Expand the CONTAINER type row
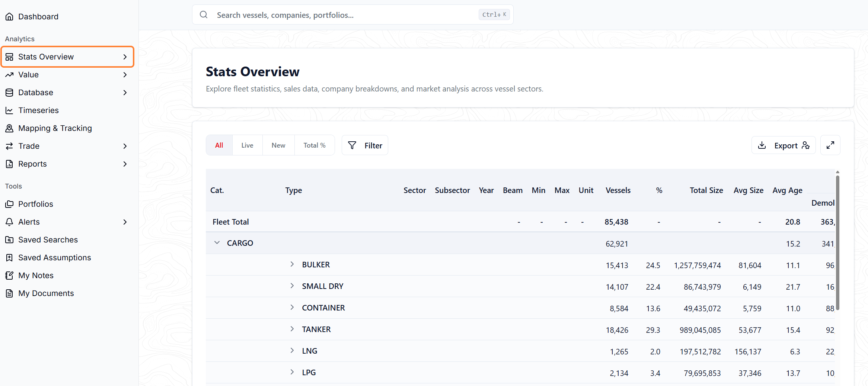The width and height of the screenshot is (868, 386). tap(292, 307)
